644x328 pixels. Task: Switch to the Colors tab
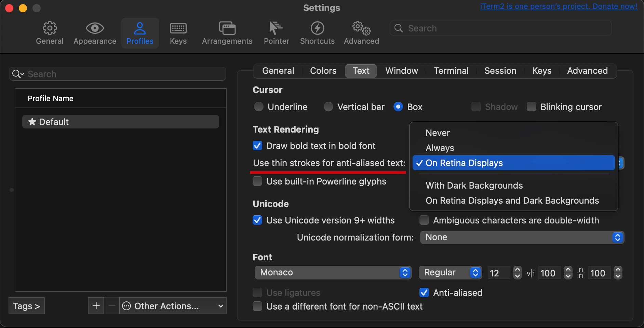(x=323, y=71)
